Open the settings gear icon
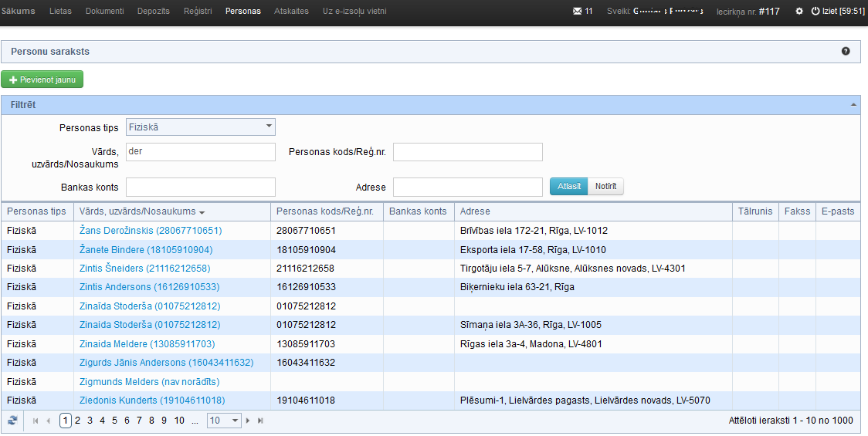The image size is (868, 436). tap(799, 11)
